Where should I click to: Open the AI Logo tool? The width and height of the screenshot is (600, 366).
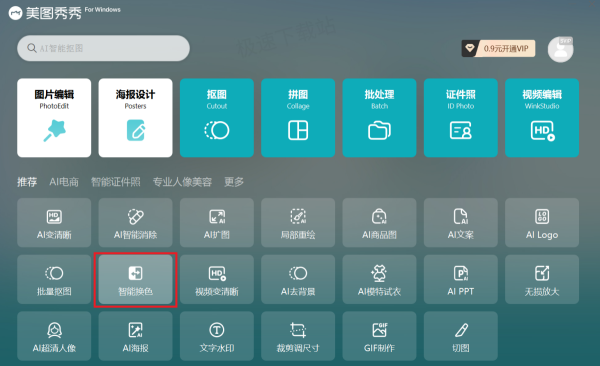(x=542, y=222)
